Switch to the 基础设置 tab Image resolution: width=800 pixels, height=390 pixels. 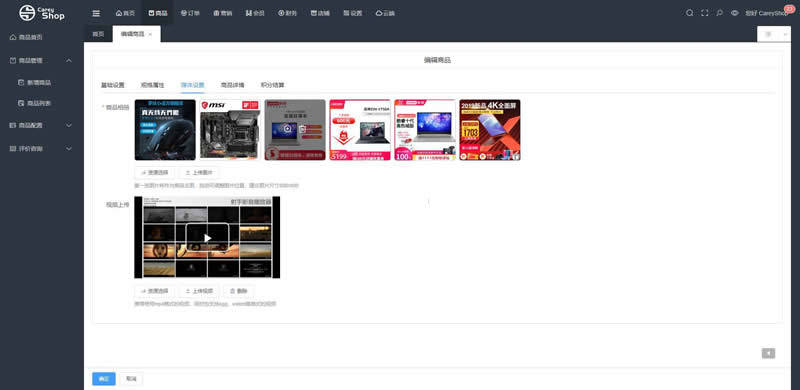click(x=113, y=85)
